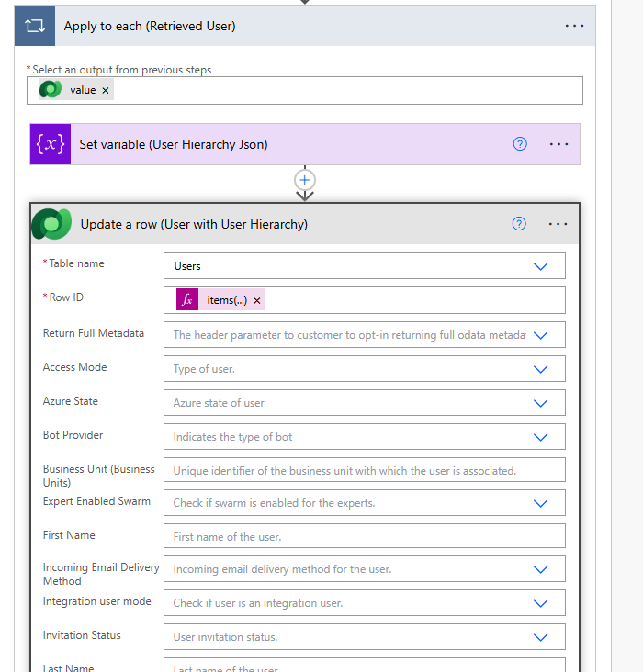Expand the Table name dropdown

pos(540,266)
